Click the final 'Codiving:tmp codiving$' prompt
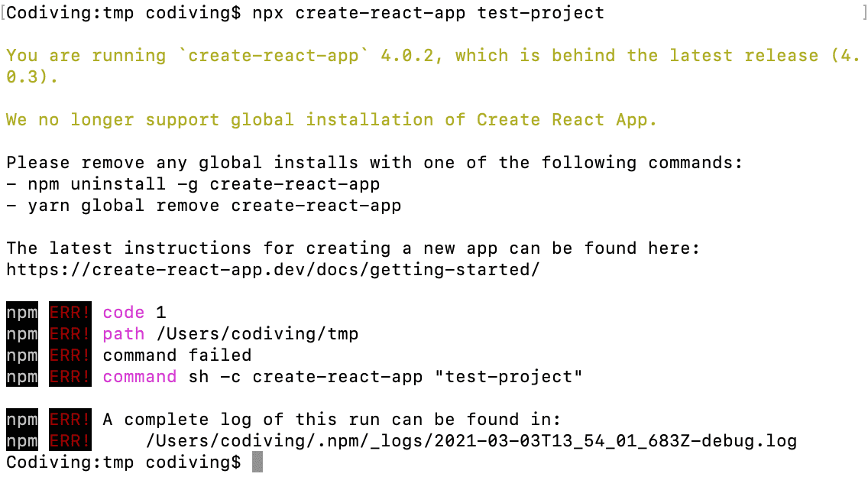This screenshot has width=868, height=477. (124, 462)
